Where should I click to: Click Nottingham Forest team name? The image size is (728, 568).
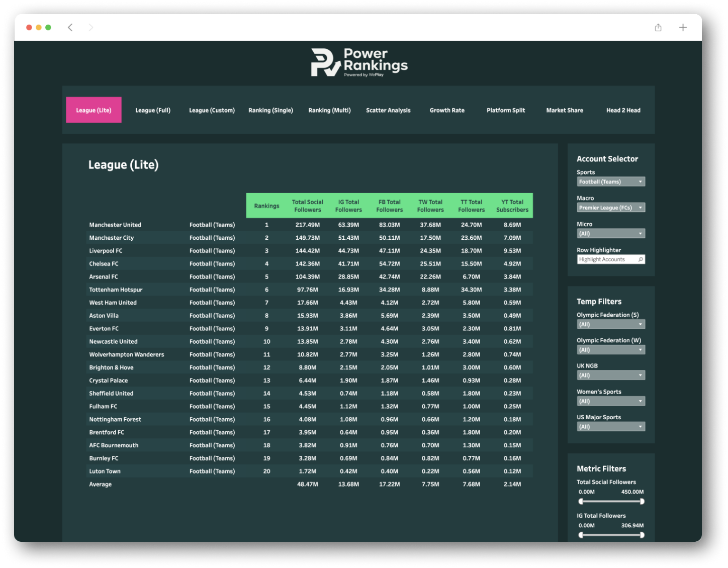pos(115,420)
